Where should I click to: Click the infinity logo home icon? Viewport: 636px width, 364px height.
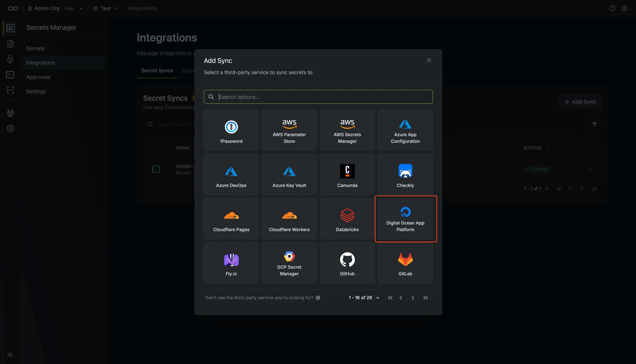13,8
